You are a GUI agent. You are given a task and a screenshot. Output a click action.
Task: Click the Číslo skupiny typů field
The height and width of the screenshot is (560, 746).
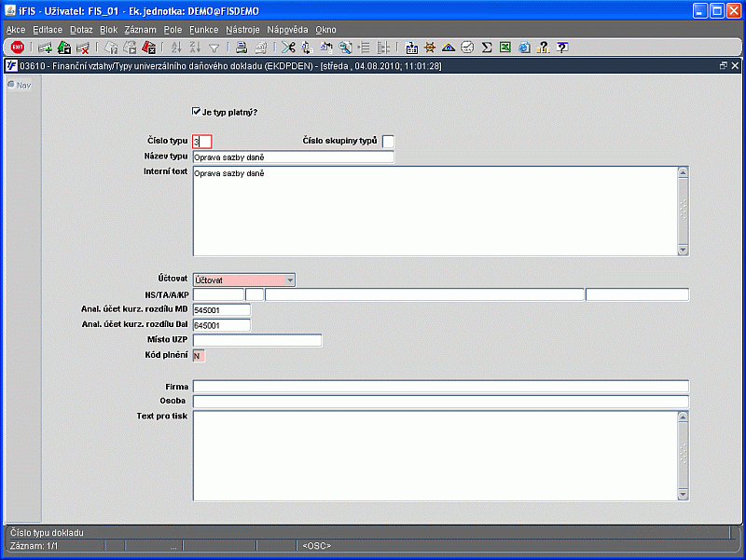point(388,142)
